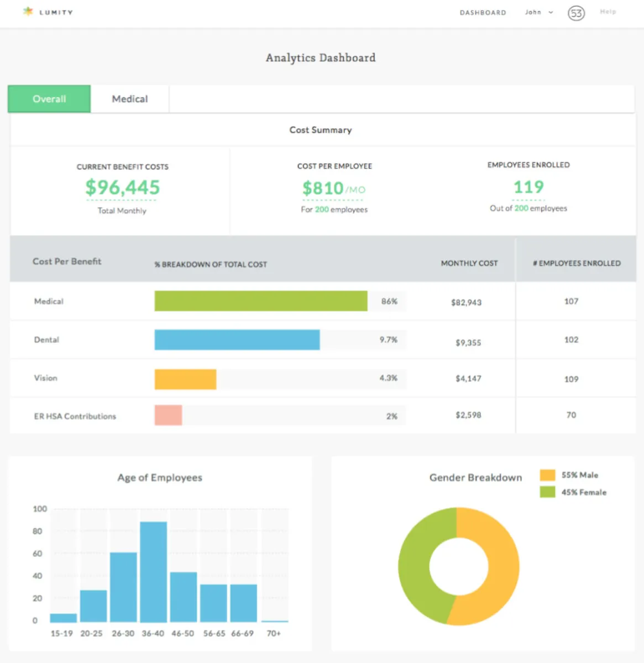Select the orange Vision 4.3% bar

185,379
